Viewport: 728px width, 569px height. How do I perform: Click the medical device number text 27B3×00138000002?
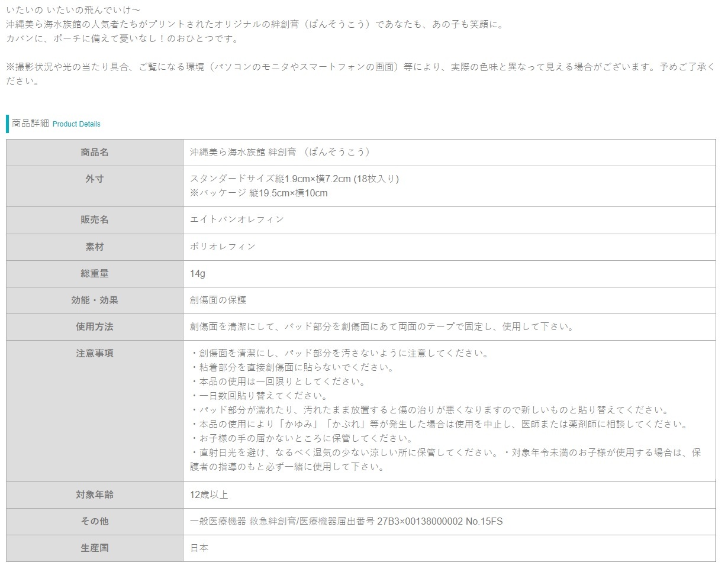tap(419, 521)
